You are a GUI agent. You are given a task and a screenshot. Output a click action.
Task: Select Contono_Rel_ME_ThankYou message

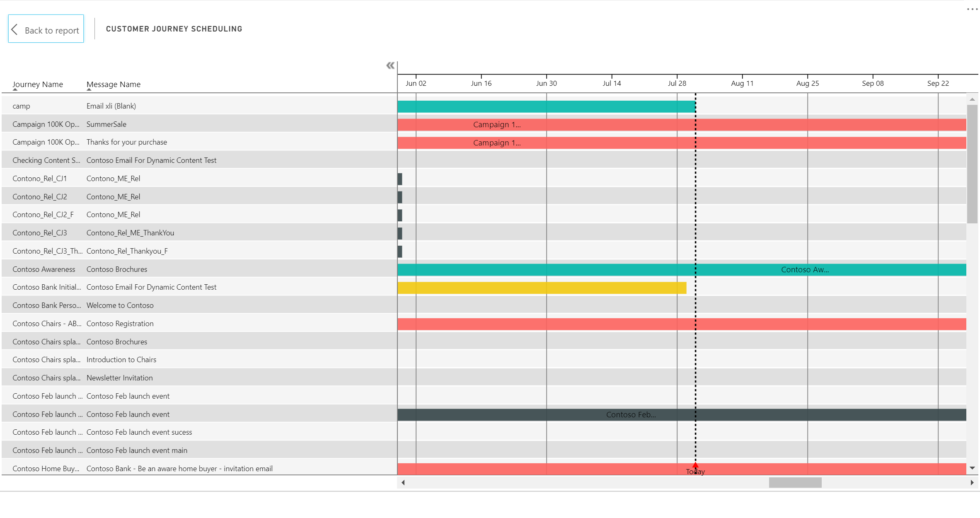(x=130, y=233)
